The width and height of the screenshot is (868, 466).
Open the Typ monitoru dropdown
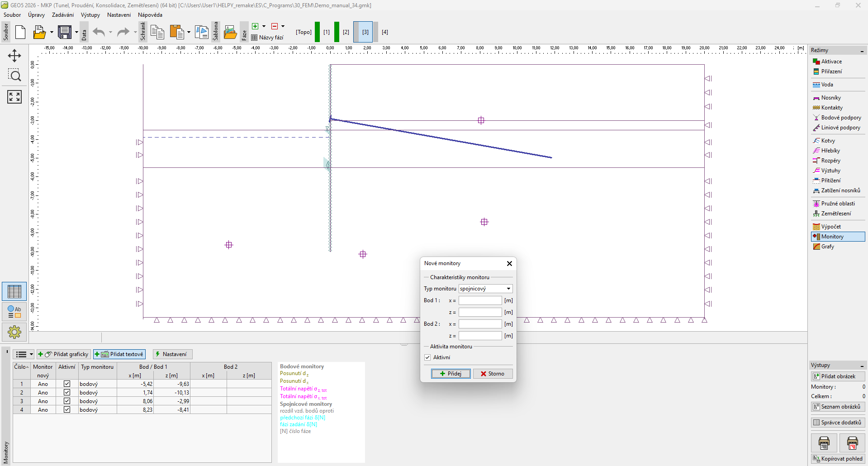pyautogui.click(x=485, y=289)
